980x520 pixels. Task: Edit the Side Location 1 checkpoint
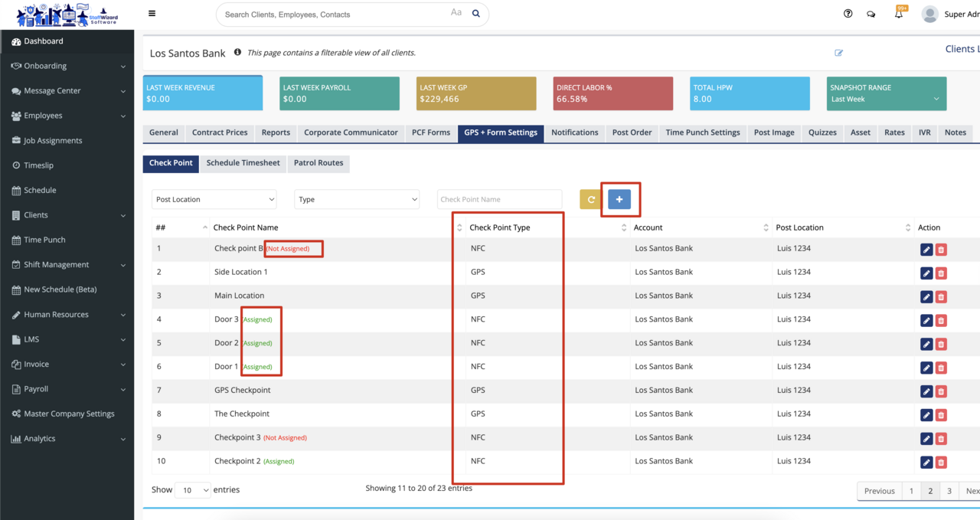click(x=926, y=273)
